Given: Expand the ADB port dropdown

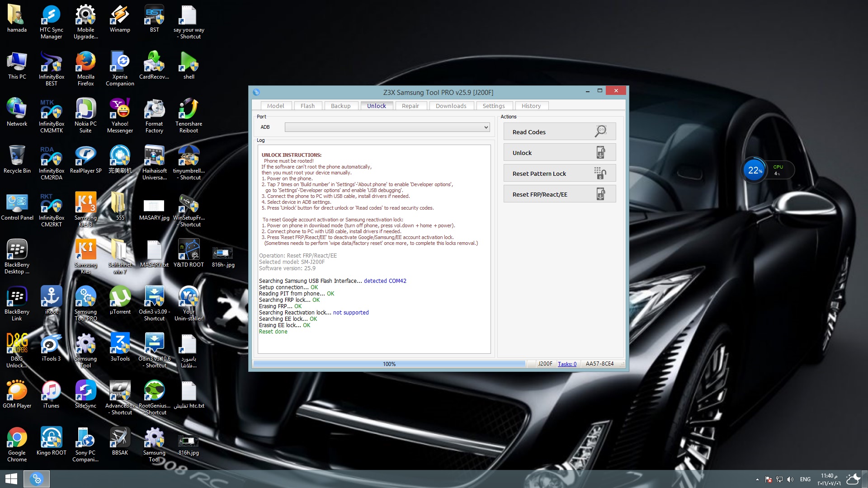Looking at the screenshot, I should 486,127.
